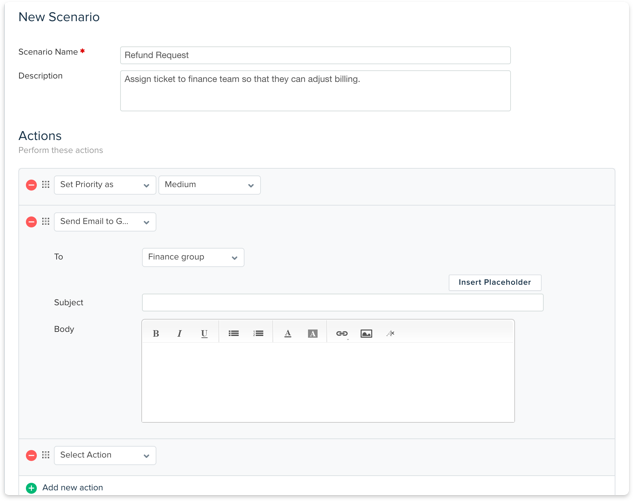Remove the empty Select Action row

(31, 455)
